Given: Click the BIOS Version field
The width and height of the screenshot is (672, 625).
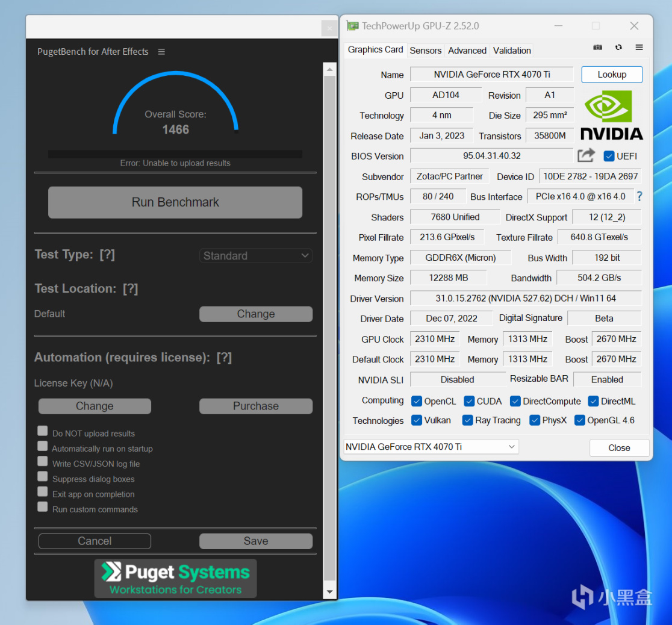Looking at the screenshot, I should pyautogui.click(x=491, y=156).
